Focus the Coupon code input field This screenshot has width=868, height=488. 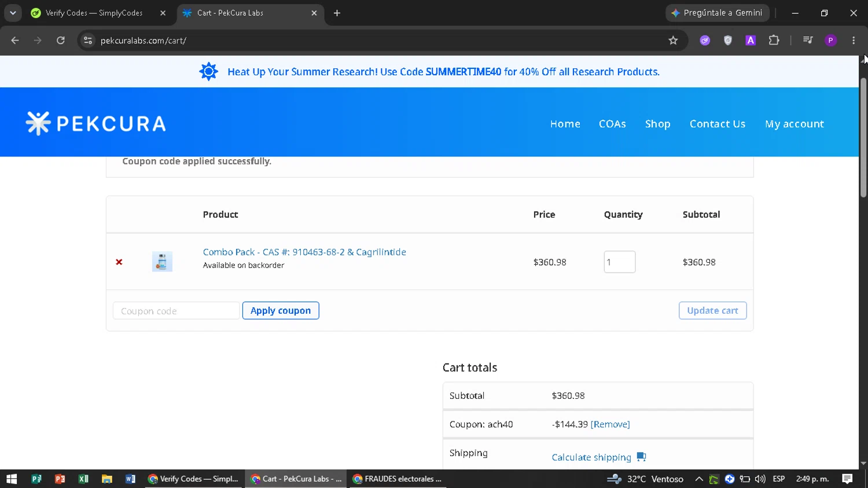pyautogui.click(x=176, y=311)
